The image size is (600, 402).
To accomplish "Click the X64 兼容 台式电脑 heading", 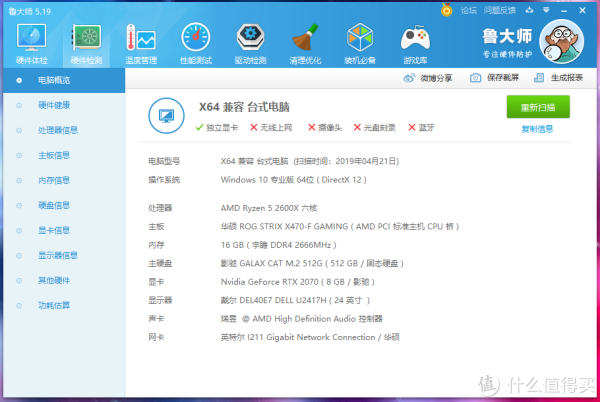I will pyautogui.click(x=244, y=107).
